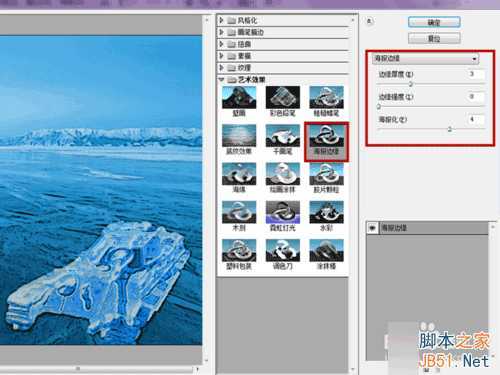The width and height of the screenshot is (500, 375).
Task: Click the 复位 (Reset) button
Action: 434,38
